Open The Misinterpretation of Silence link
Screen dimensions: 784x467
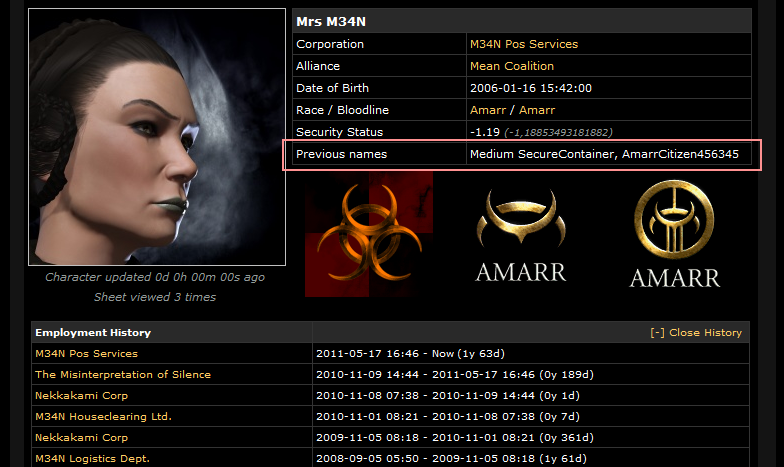pyautogui.click(x=122, y=374)
